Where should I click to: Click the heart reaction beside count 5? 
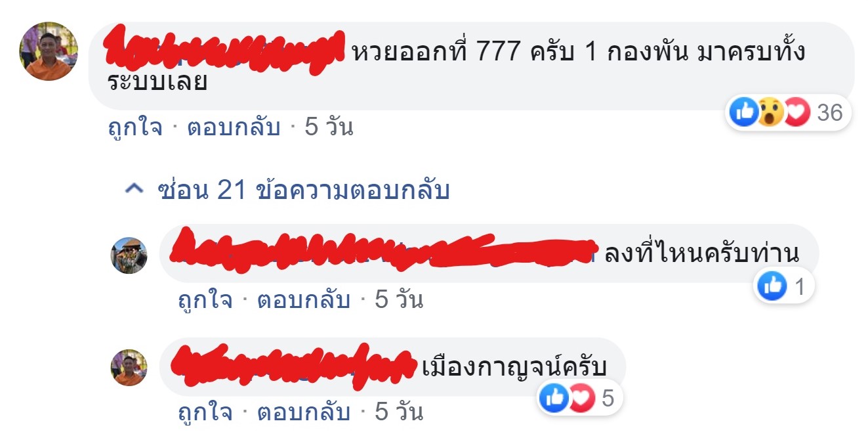581,398
